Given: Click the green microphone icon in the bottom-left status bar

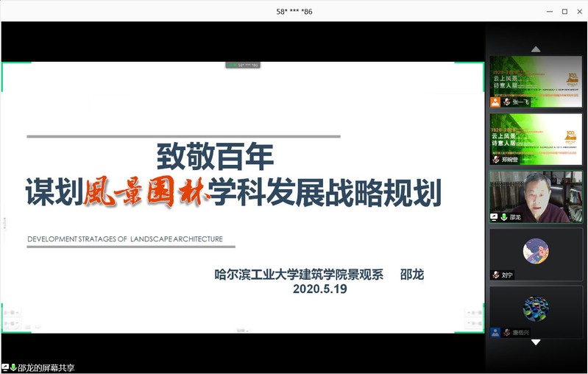Looking at the screenshot, I should (13, 367).
